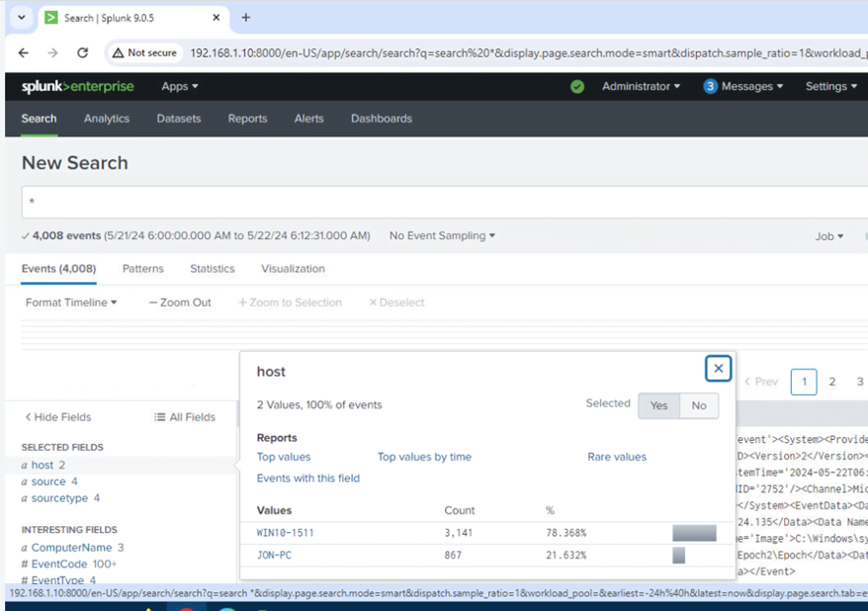
Task: Open the Top values report link
Action: pyautogui.click(x=284, y=457)
